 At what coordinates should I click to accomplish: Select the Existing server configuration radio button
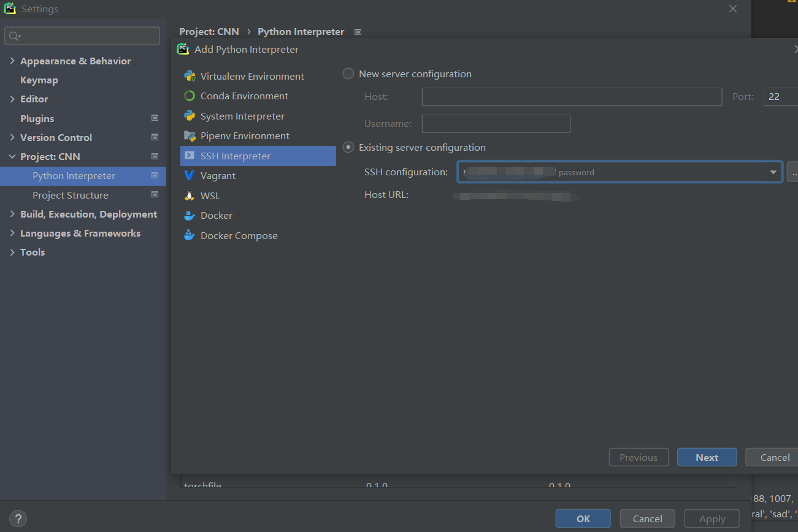point(348,147)
